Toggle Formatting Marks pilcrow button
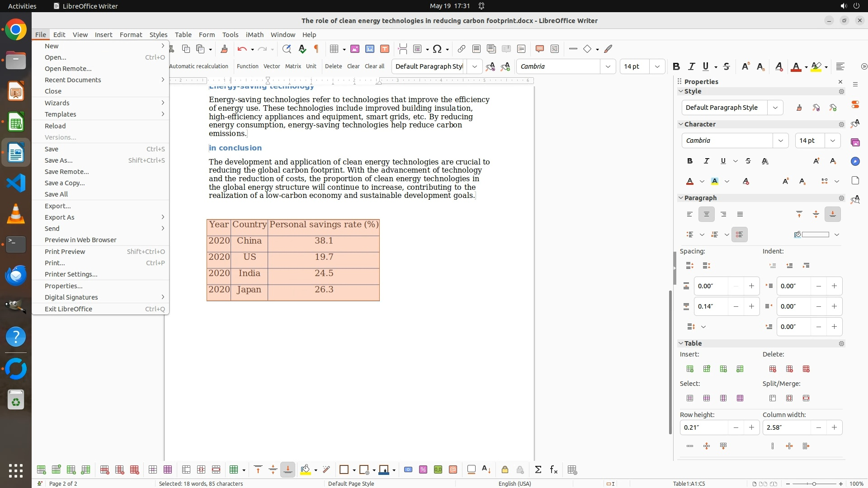Viewport: 868px width, 488px height. click(x=316, y=49)
